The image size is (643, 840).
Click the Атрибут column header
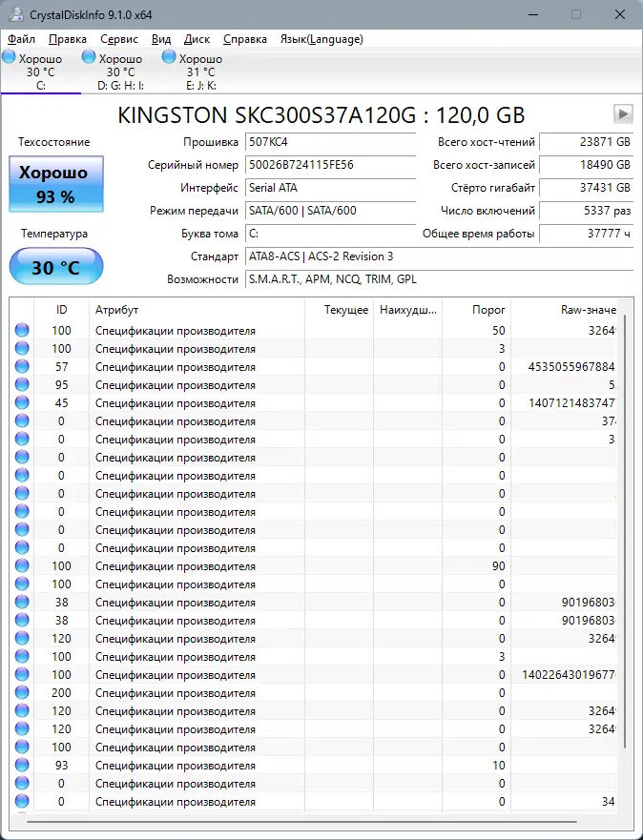pos(197,310)
